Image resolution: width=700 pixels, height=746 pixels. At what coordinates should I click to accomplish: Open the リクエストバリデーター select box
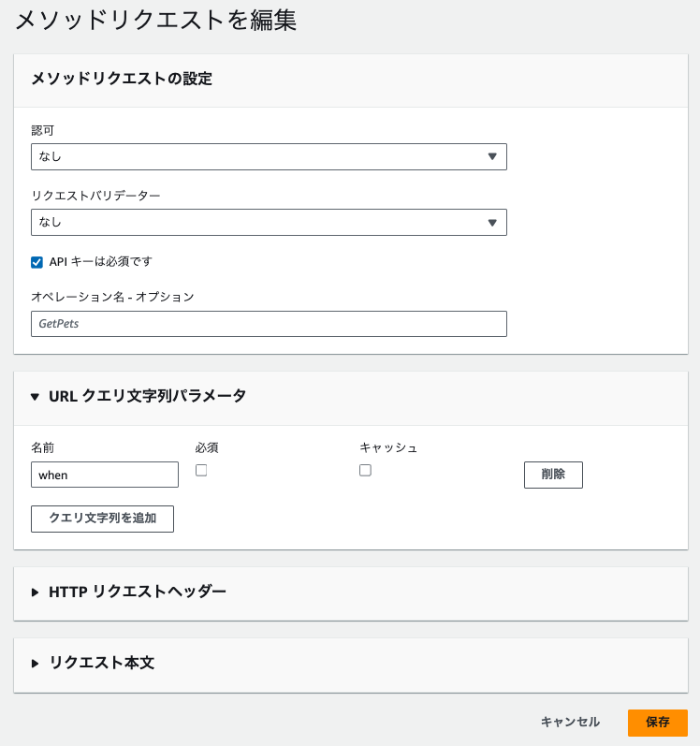[268, 222]
